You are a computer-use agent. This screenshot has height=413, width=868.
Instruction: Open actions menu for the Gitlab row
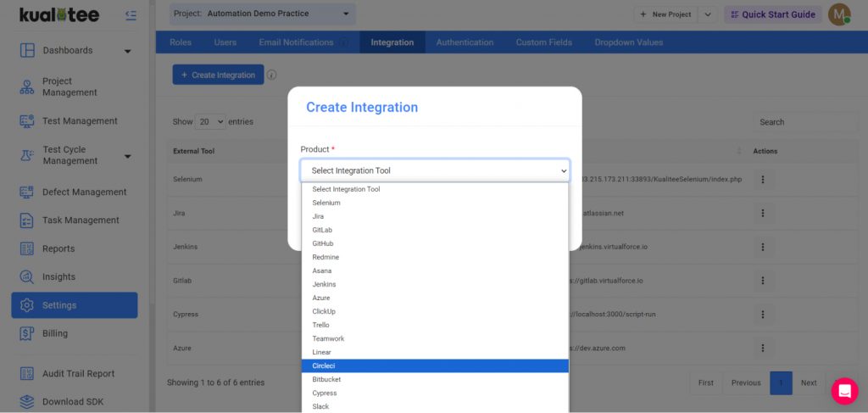(763, 281)
